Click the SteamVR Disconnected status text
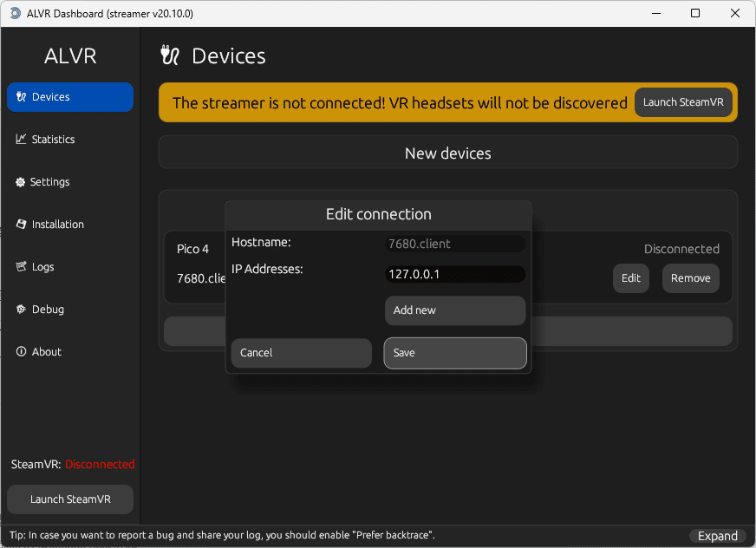This screenshot has width=756, height=548. 100,464
